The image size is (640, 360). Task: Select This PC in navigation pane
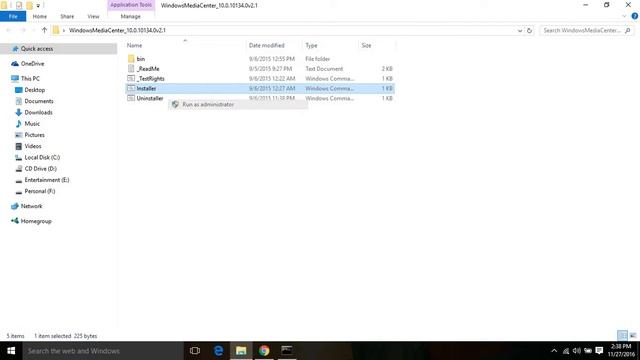pyautogui.click(x=30, y=78)
